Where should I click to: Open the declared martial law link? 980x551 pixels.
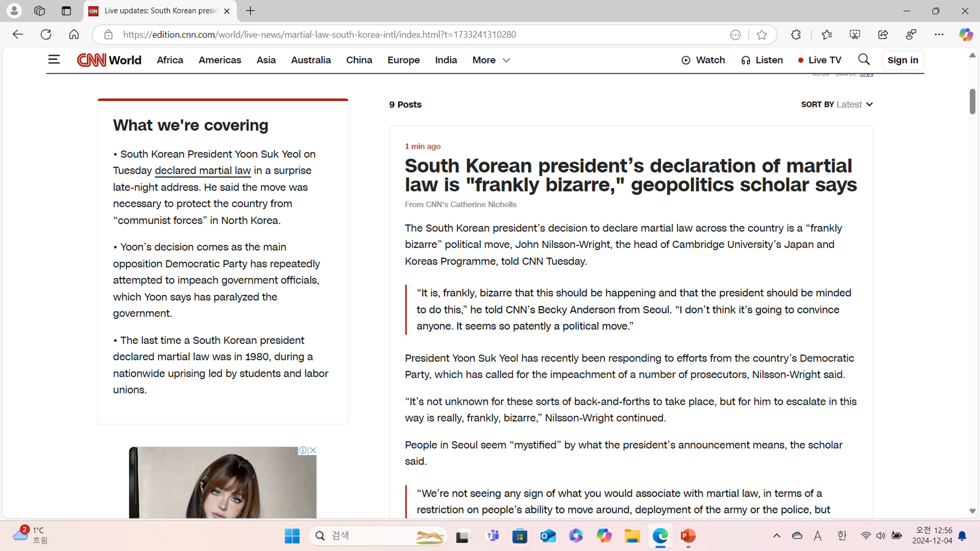click(x=203, y=170)
